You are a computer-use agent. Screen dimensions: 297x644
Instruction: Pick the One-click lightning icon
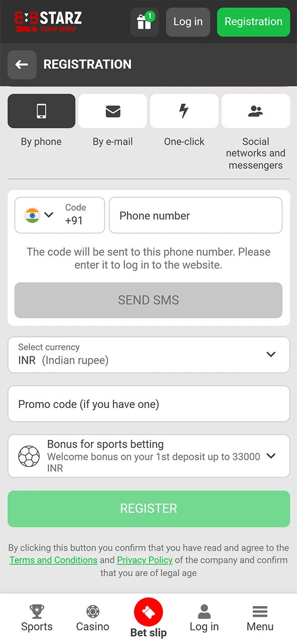[184, 111]
